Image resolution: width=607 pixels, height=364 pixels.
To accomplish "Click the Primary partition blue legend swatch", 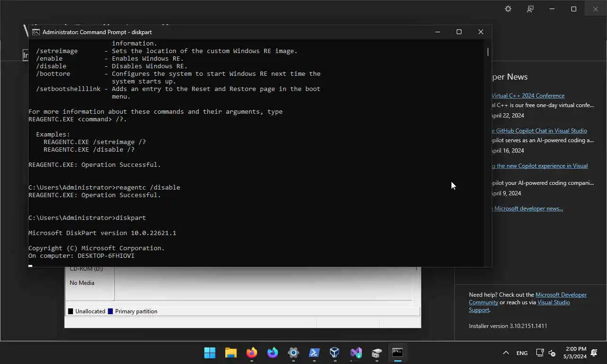I will coord(110,311).
